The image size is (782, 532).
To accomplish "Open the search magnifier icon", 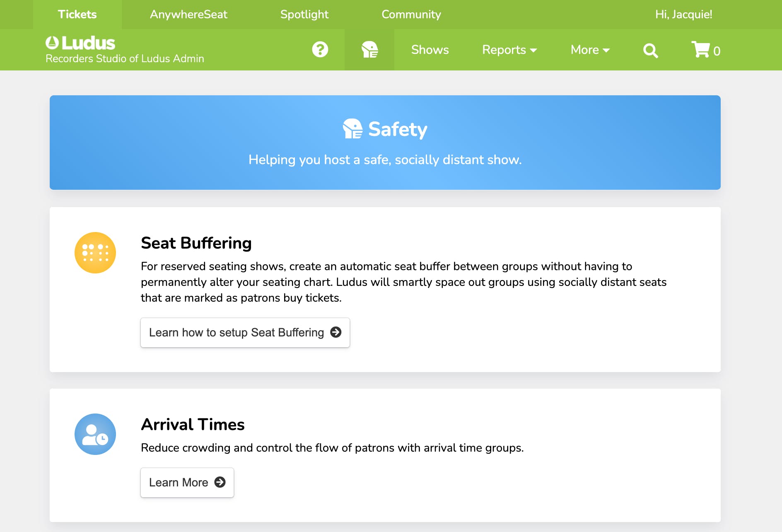I will pyautogui.click(x=650, y=51).
